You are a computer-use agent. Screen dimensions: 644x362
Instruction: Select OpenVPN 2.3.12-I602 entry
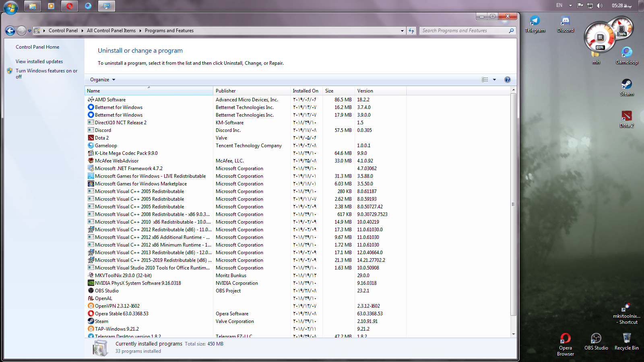(246, 306)
